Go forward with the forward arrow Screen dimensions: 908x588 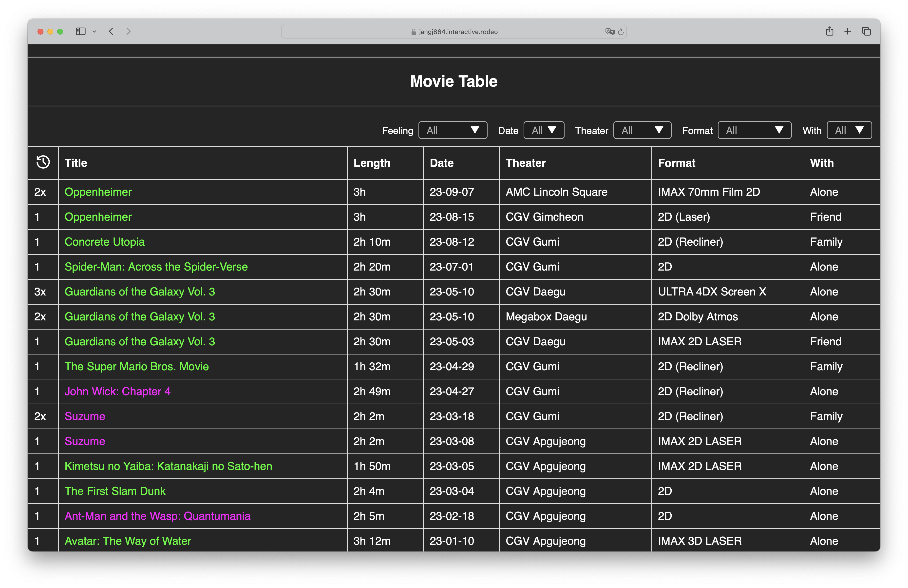(129, 31)
